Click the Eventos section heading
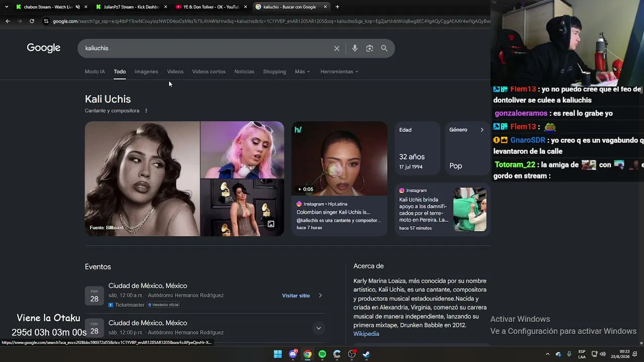 [x=98, y=266]
